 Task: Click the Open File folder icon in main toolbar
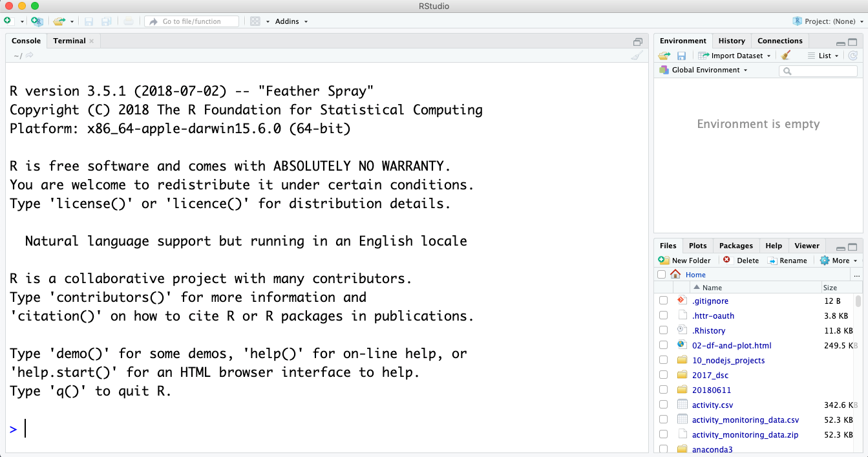(59, 21)
